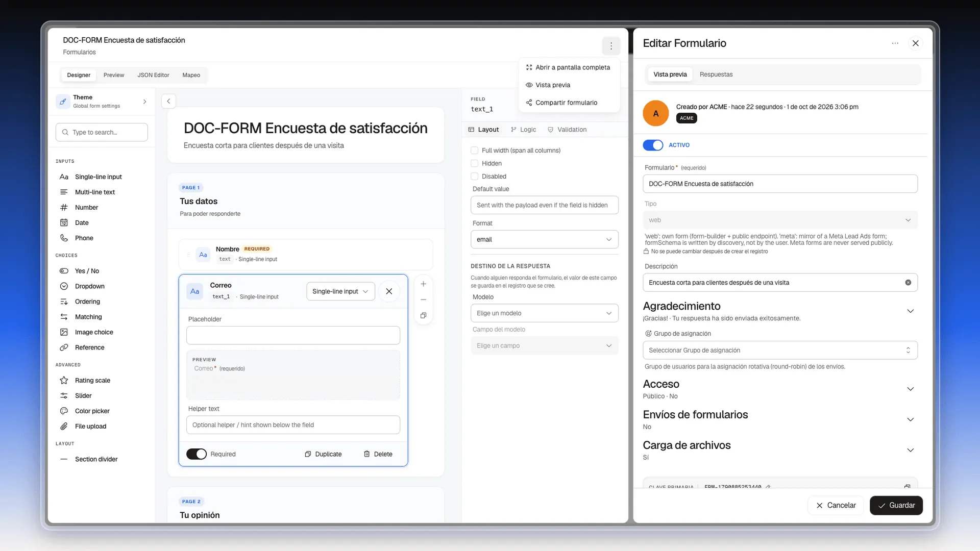
Task: Click the back chevron beside form canvas
Action: 168,101
